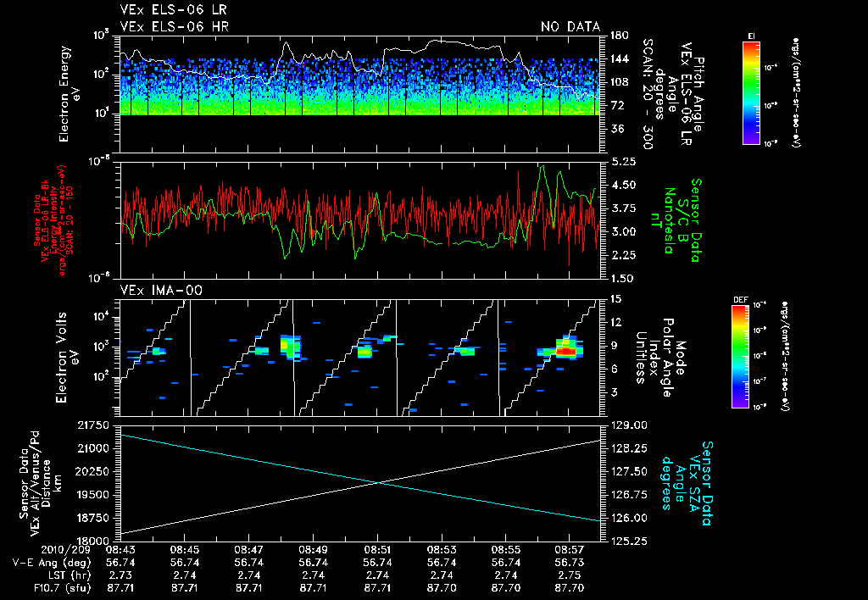Click the 08:45 time tick label
868x600 pixels.
184,551
